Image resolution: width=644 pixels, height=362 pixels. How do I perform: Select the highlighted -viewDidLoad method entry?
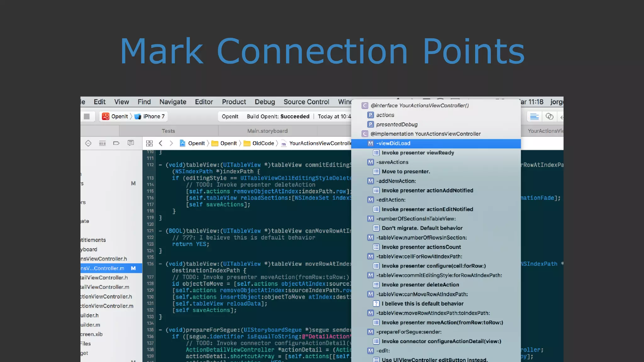[x=436, y=143]
